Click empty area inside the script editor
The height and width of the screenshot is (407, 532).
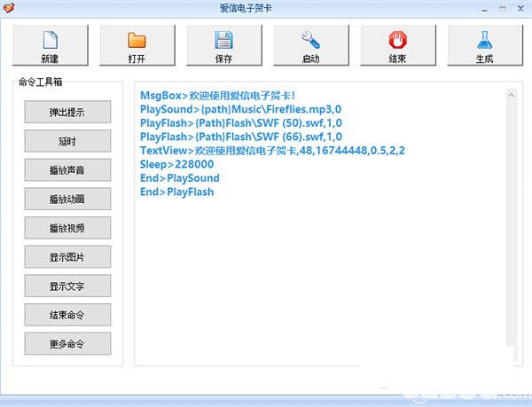319,278
